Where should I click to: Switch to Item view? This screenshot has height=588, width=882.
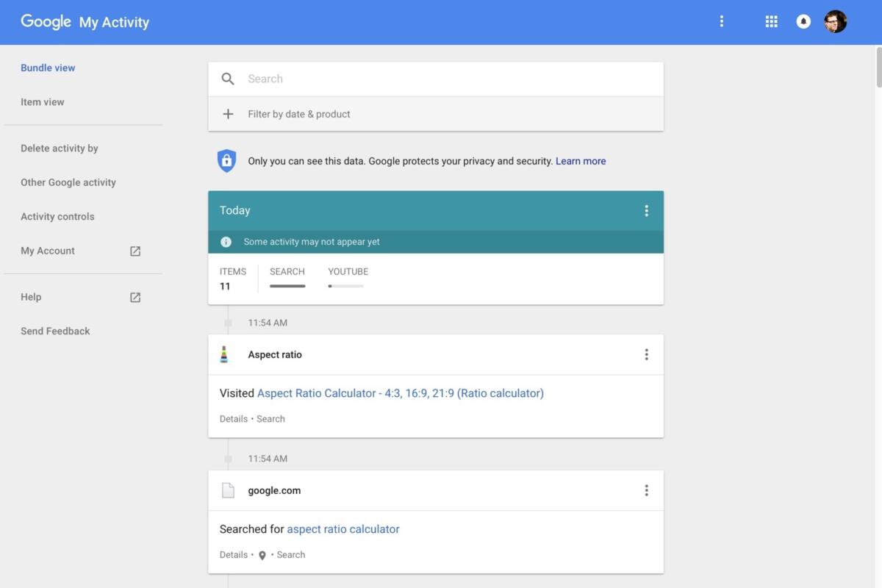coord(43,102)
